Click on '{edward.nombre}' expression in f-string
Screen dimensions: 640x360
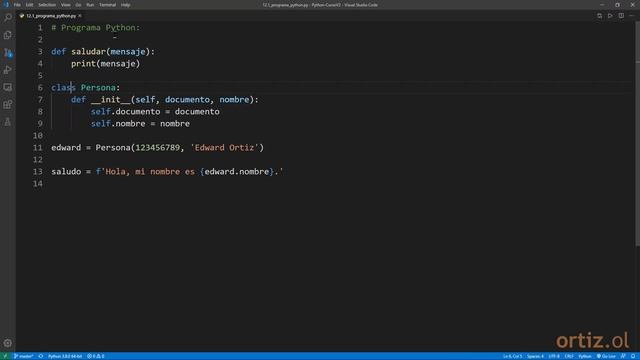click(x=237, y=172)
